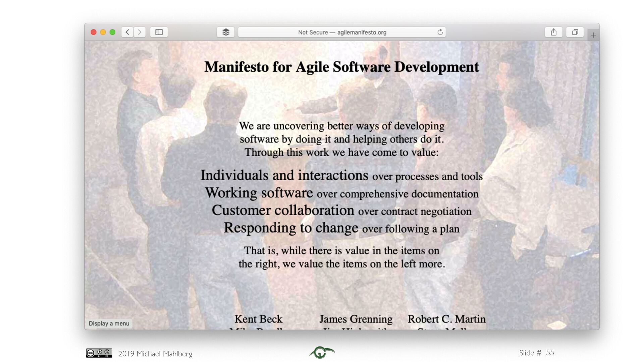Click the text over following a plan
The image size is (644, 362).
411,229
